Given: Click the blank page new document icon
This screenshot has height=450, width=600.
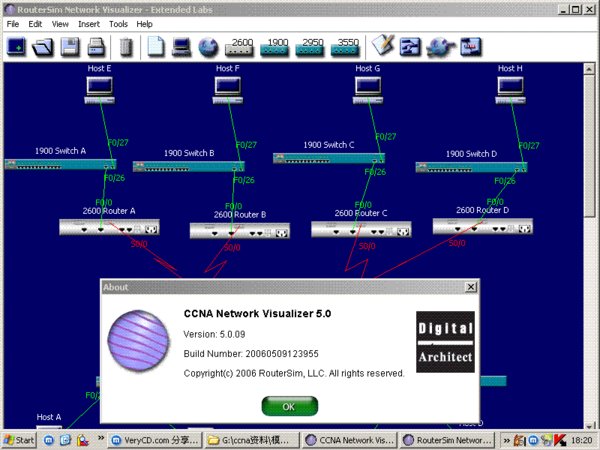Looking at the screenshot, I should pos(155,46).
